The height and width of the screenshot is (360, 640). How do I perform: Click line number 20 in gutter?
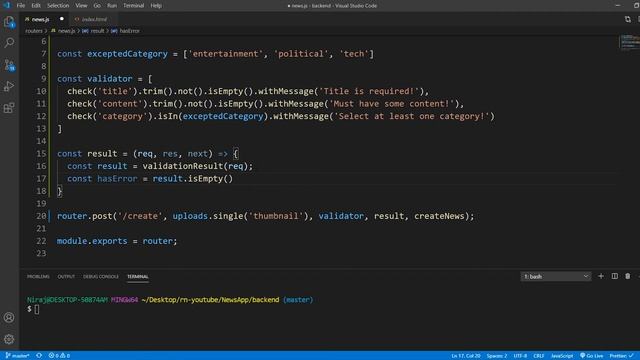coord(41,216)
